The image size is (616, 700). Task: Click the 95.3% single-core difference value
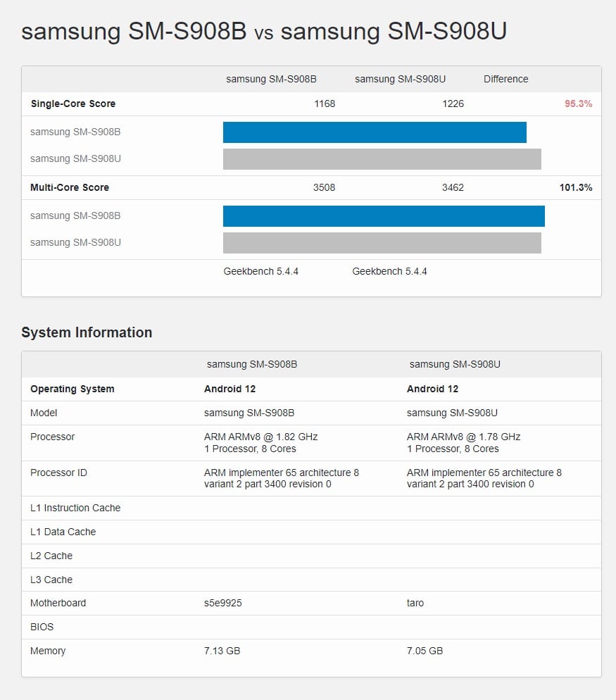tap(578, 104)
